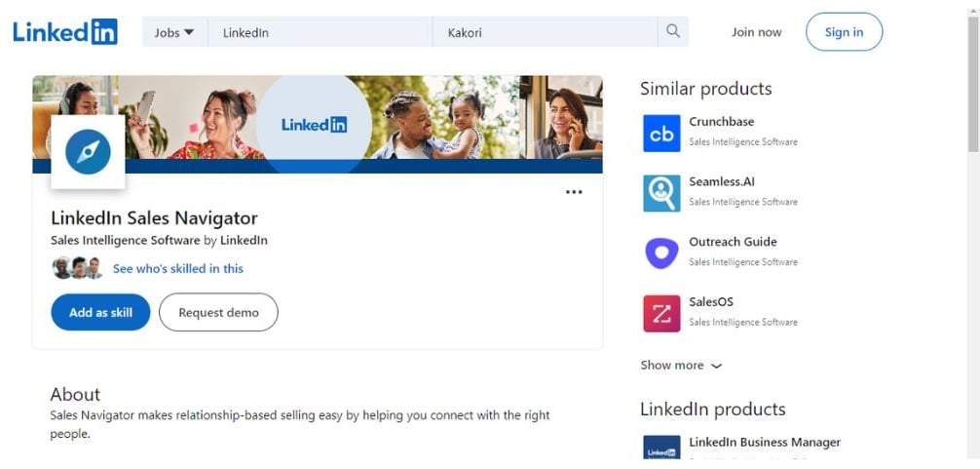
Task: Open the Seamless.AI product logo
Action: tap(661, 193)
